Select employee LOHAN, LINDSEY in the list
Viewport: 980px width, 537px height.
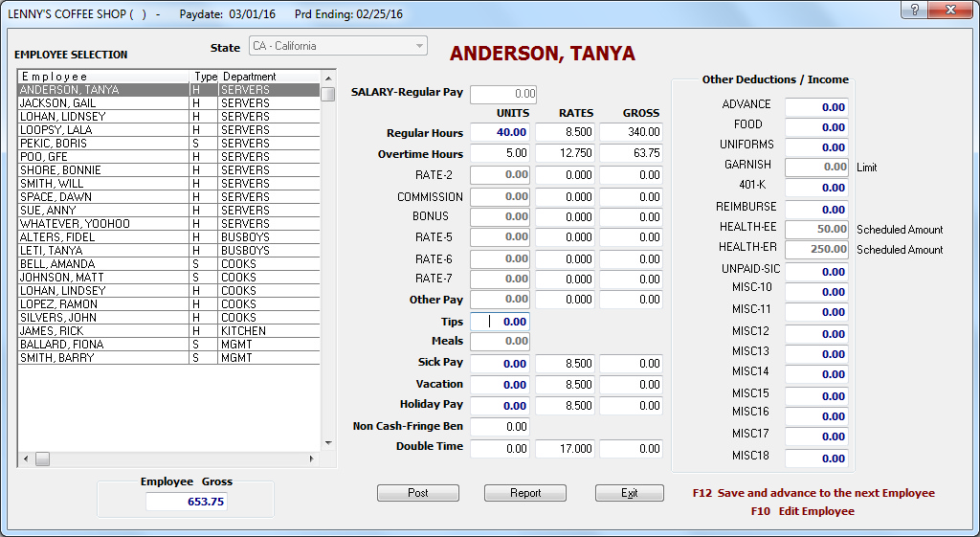click(168, 291)
